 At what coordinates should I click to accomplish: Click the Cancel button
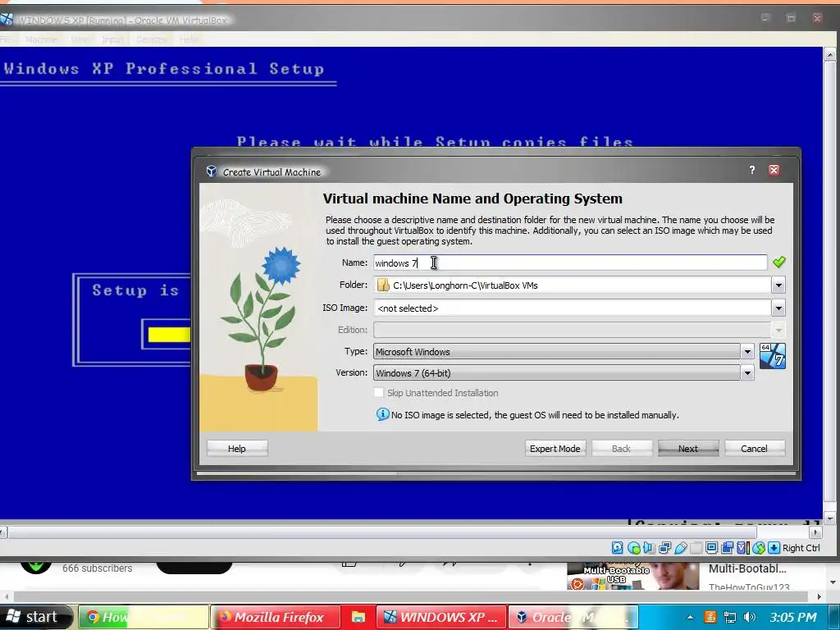point(755,449)
